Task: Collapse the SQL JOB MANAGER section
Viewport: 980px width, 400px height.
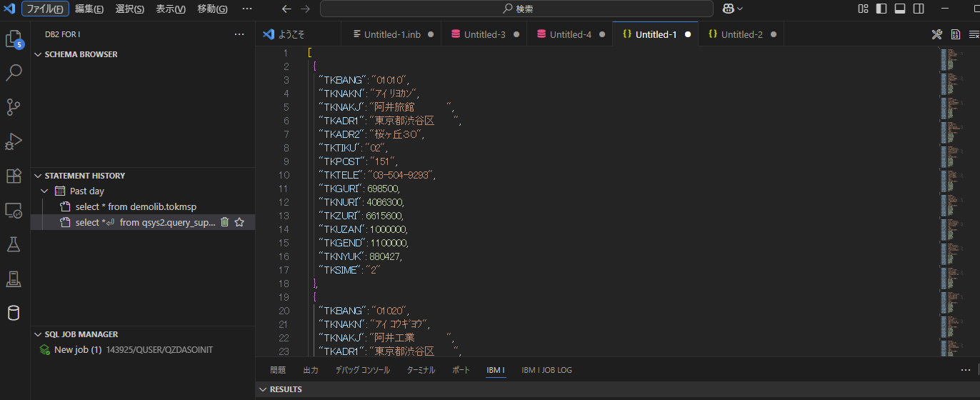Action: 38,334
